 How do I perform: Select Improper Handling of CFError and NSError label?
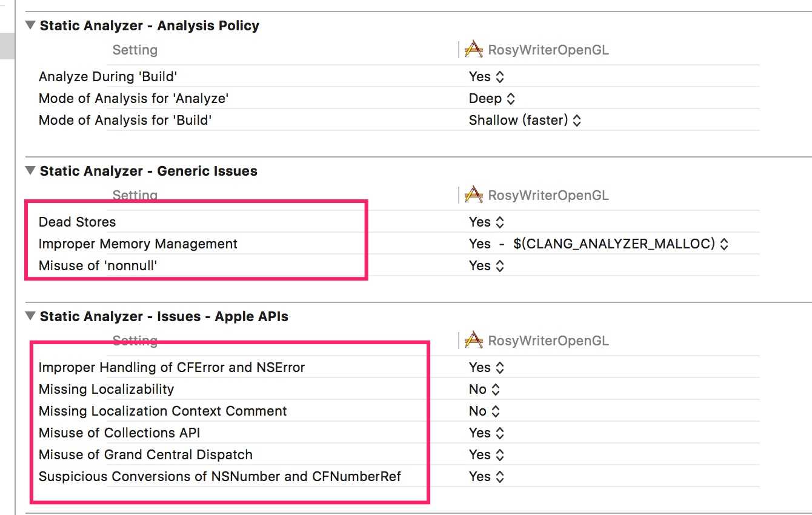click(x=171, y=367)
